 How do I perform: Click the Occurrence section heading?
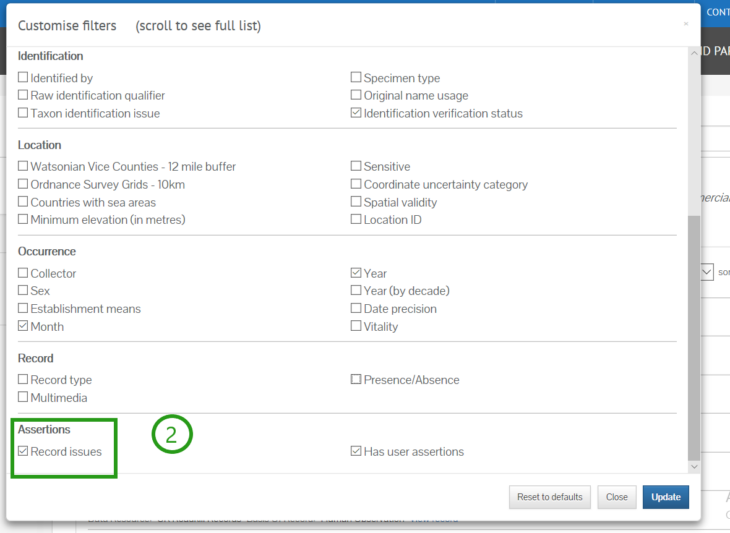tap(47, 251)
